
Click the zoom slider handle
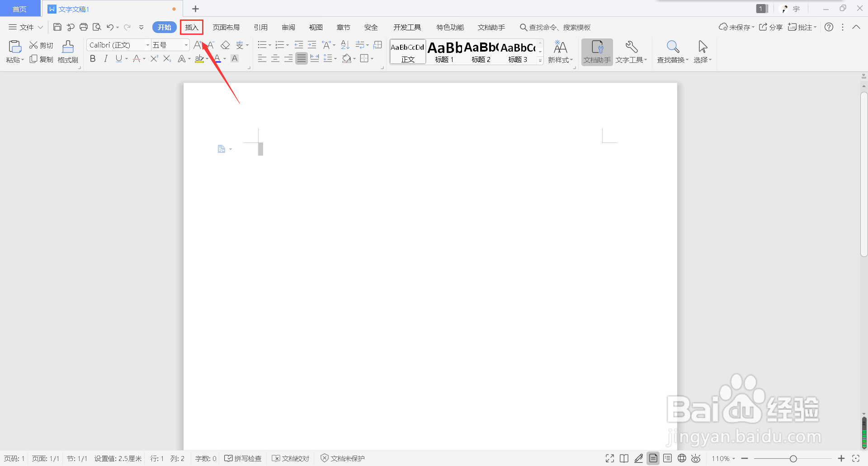(x=793, y=458)
